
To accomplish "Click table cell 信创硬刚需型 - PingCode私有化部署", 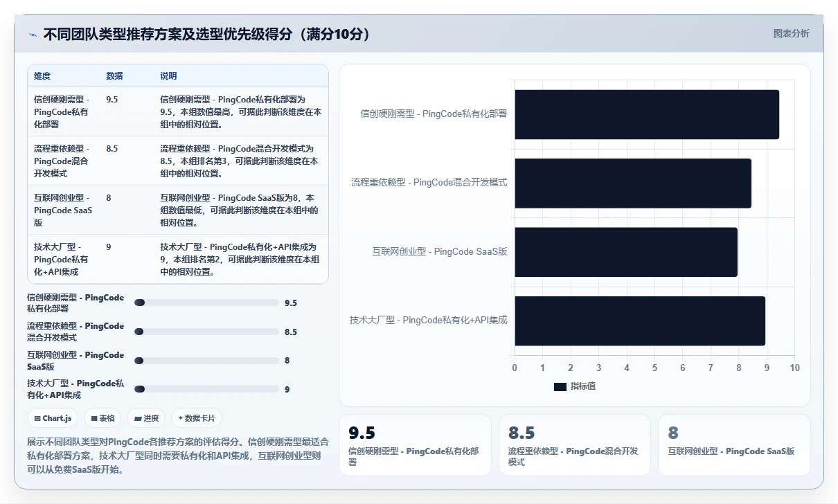I will (62, 111).
